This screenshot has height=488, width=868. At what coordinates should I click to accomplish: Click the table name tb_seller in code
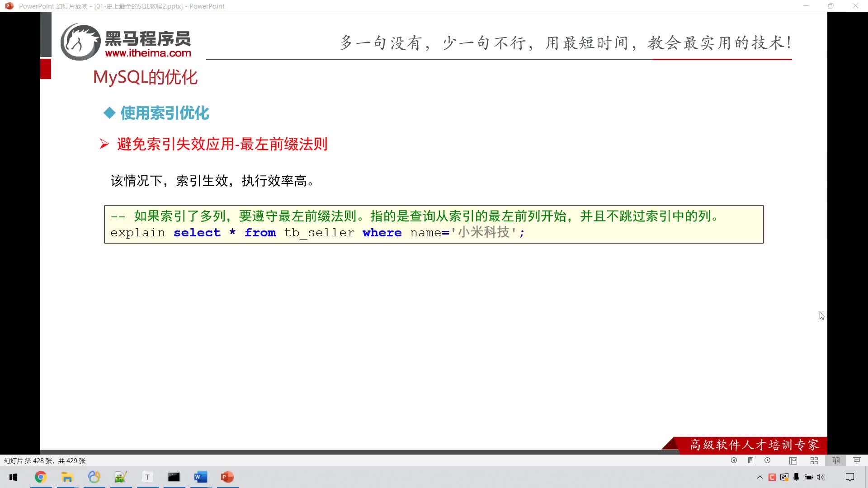[x=319, y=233]
